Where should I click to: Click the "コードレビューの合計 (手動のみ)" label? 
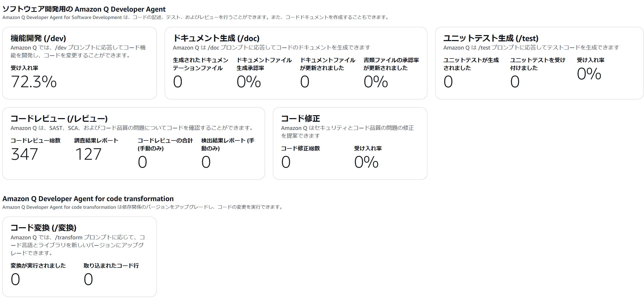point(165,144)
